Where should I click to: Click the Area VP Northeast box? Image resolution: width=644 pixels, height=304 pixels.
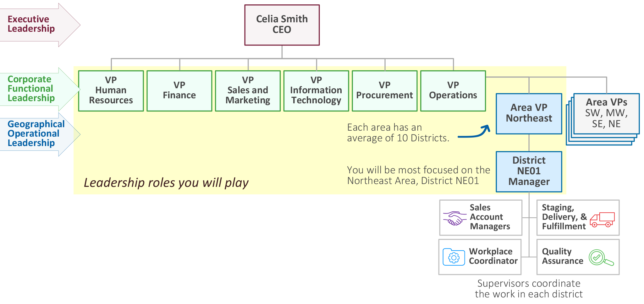click(529, 114)
